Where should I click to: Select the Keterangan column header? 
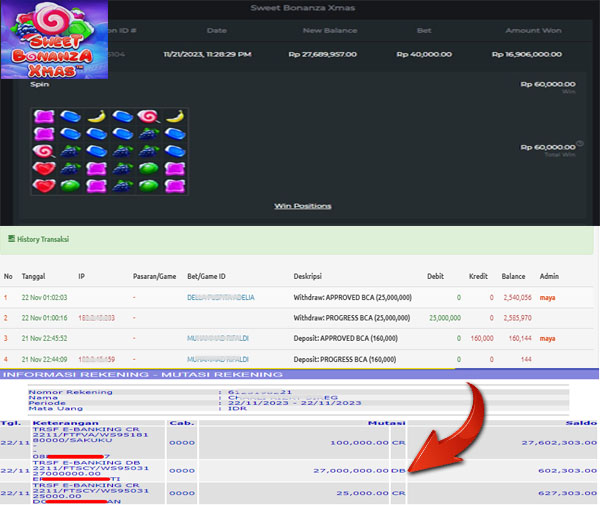65,423
